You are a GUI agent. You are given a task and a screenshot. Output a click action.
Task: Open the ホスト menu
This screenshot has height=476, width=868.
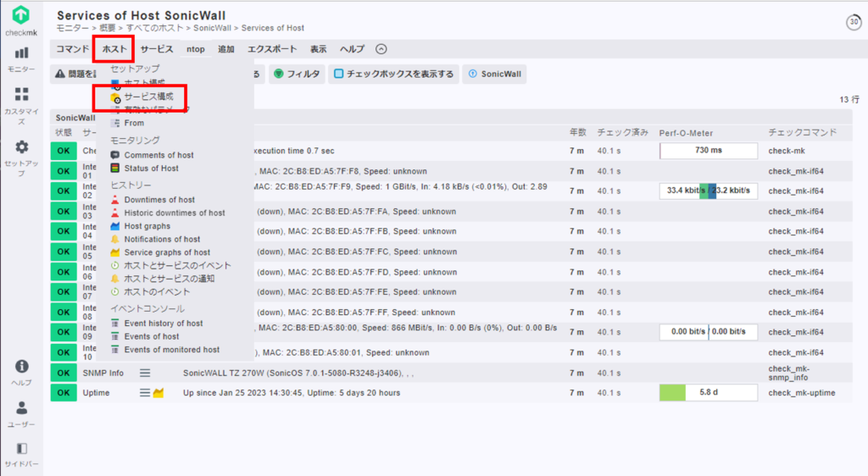(114, 49)
